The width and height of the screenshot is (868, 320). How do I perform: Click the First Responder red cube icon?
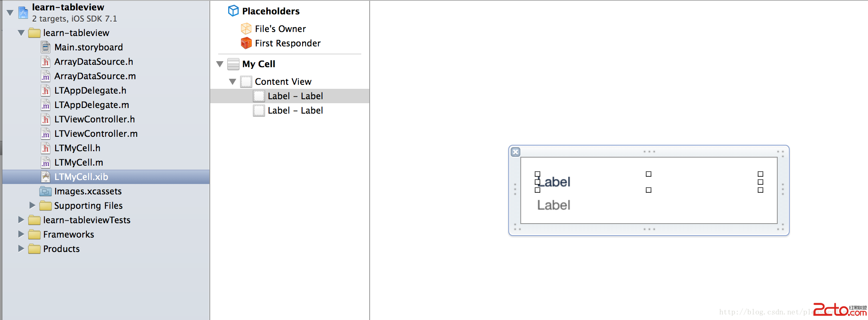pos(246,43)
